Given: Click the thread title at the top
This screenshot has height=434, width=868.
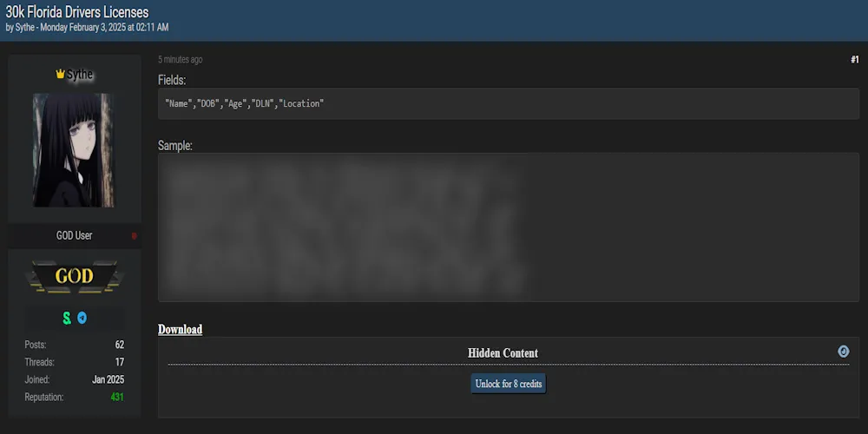Looking at the screenshot, I should [x=77, y=12].
